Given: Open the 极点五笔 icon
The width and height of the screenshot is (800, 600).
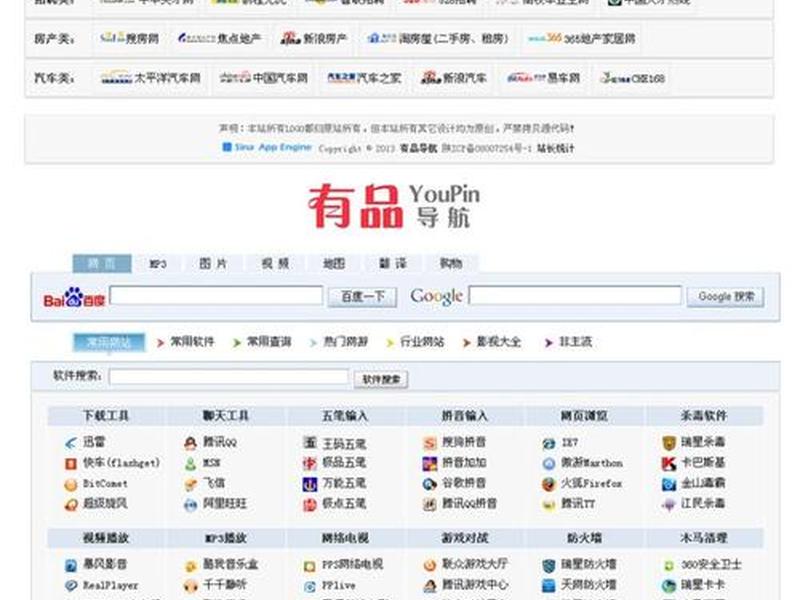Looking at the screenshot, I should pyautogui.click(x=310, y=505).
